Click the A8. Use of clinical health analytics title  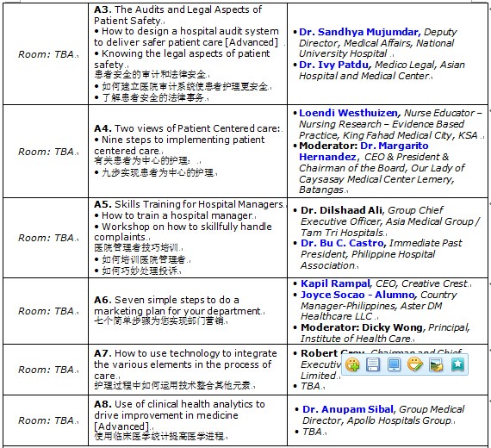pos(179,415)
